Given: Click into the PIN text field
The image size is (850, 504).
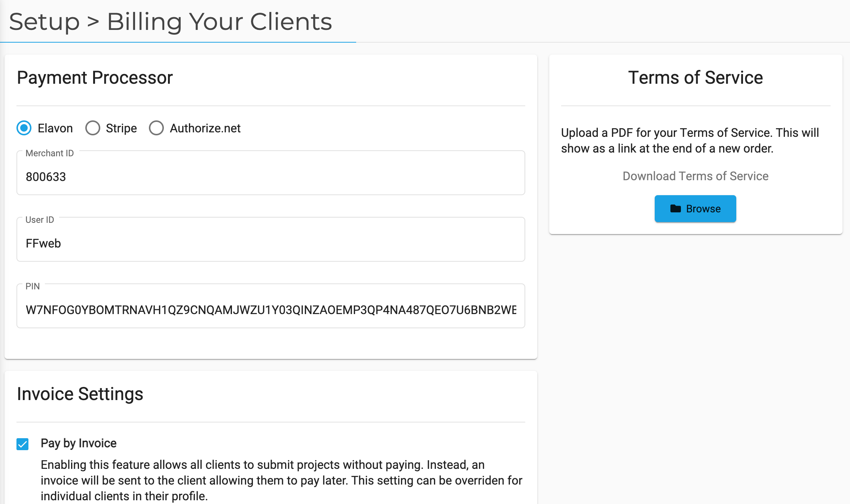Looking at the screenshot, I should [271, 306].
